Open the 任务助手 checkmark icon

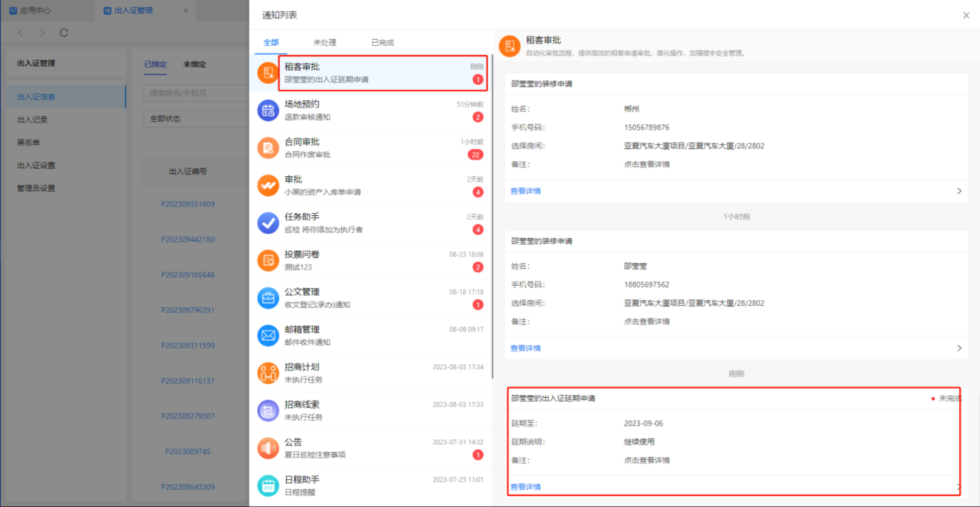tap(268, 223)
